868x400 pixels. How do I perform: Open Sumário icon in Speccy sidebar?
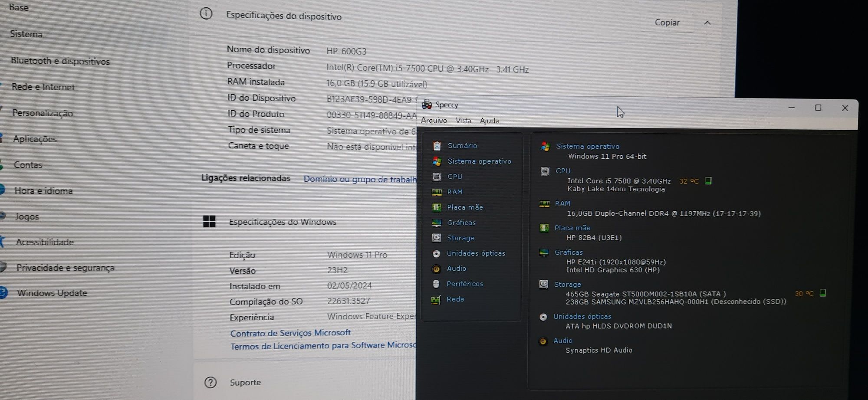pyautogui.click(x=437, y=146)
